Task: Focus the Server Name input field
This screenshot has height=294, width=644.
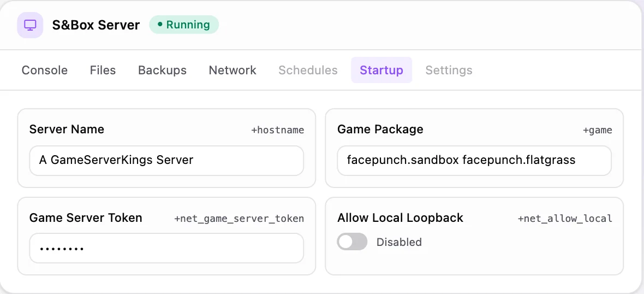Action: click(166, 160)
